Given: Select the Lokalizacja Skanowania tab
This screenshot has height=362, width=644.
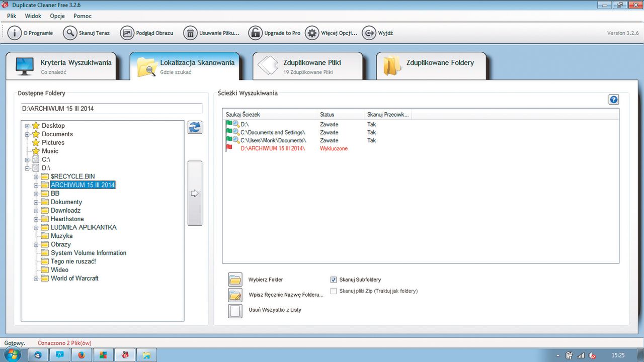Looking at the screenshot, I should [x=185, y=66].
